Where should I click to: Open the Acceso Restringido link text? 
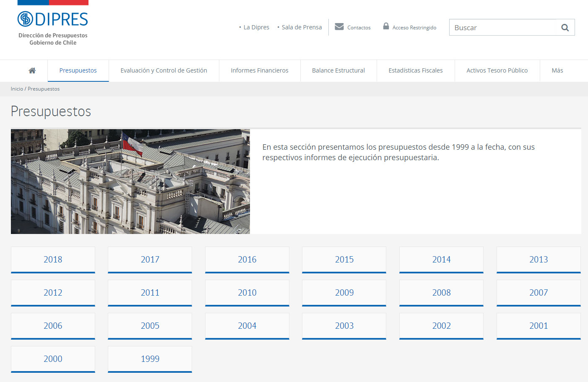[414, 28]
